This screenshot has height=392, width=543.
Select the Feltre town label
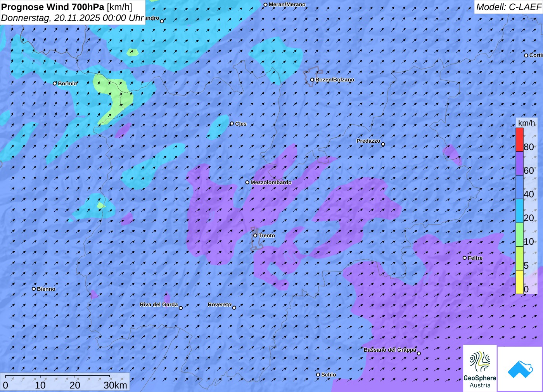point(475,258)
